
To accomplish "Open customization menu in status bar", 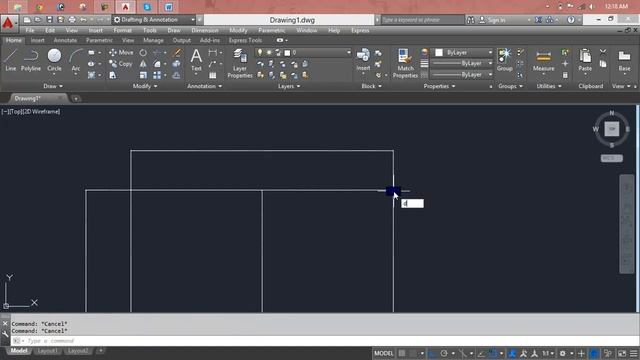I will point(633,353).
